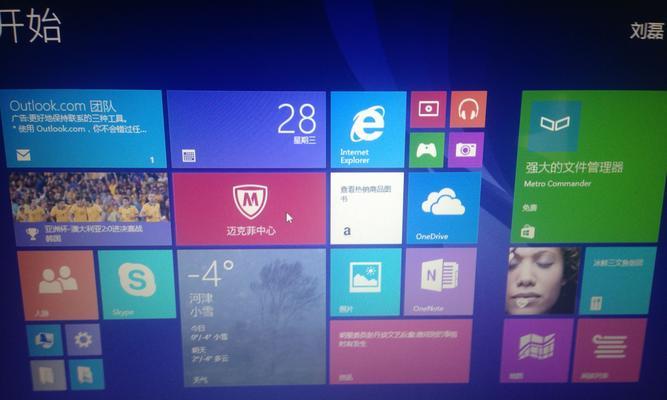
Task: Open the small gray folder tile
Action: pos(48,375)
